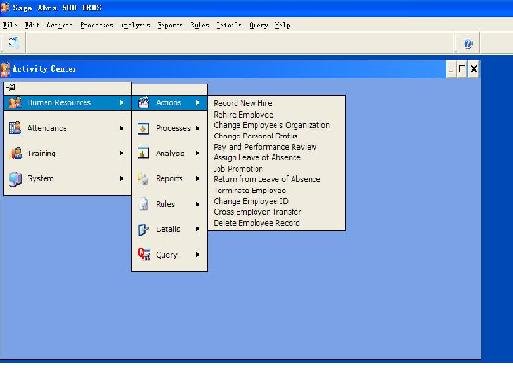The width and height of the screenshot is (513, 384).
Task: Select Record New Hire
Action: point(243,103)
